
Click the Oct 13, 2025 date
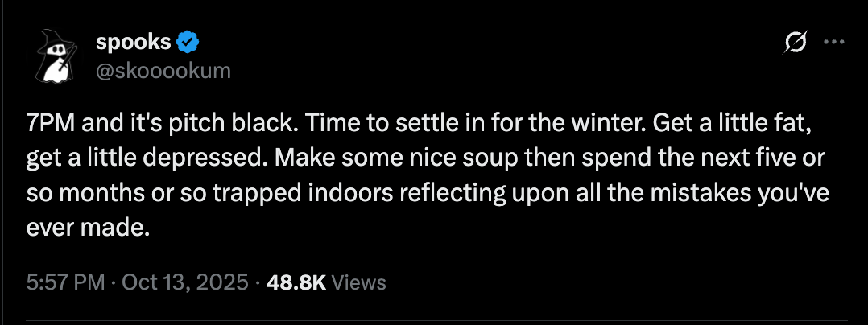click(185, 282)
